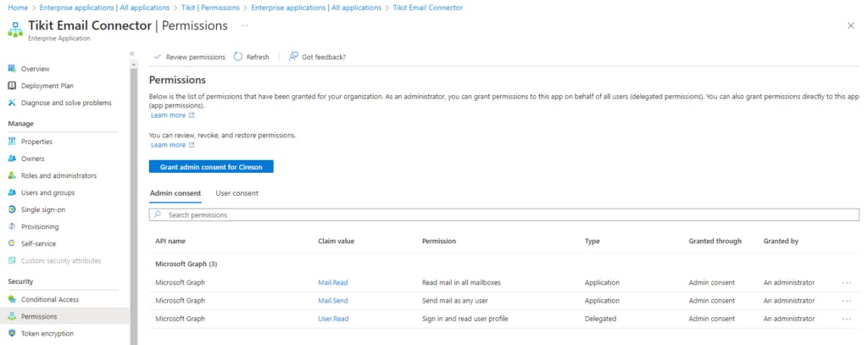868x345 pixels.
Task: Click the Conditional Access shield icon
Action: click(12, 299)
